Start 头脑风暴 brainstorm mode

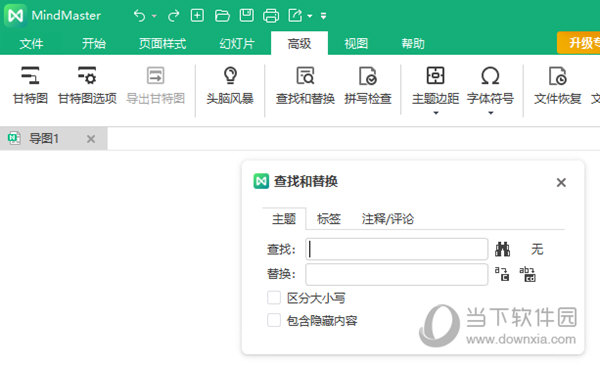pos(230,85)
